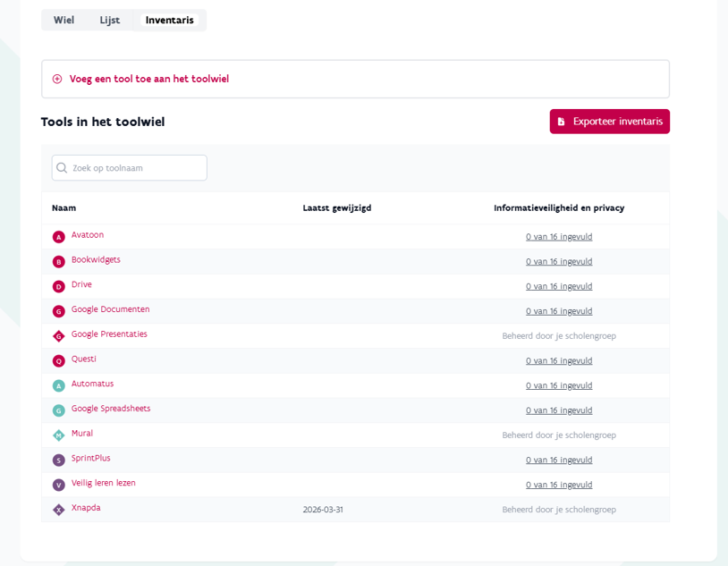Open the Veilig leren lezen link
Image resolution: width=728 pixels, height=566 pixels.
point(104,483)
